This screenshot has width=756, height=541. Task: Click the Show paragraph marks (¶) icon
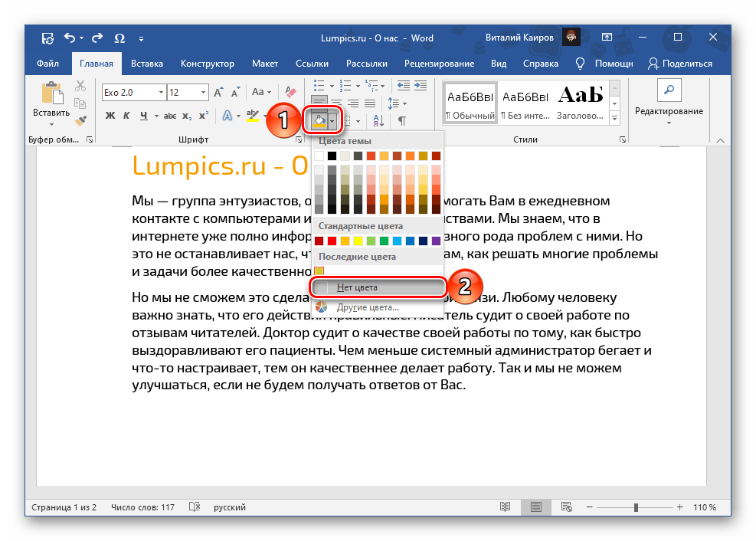click(x=401, y=120)
